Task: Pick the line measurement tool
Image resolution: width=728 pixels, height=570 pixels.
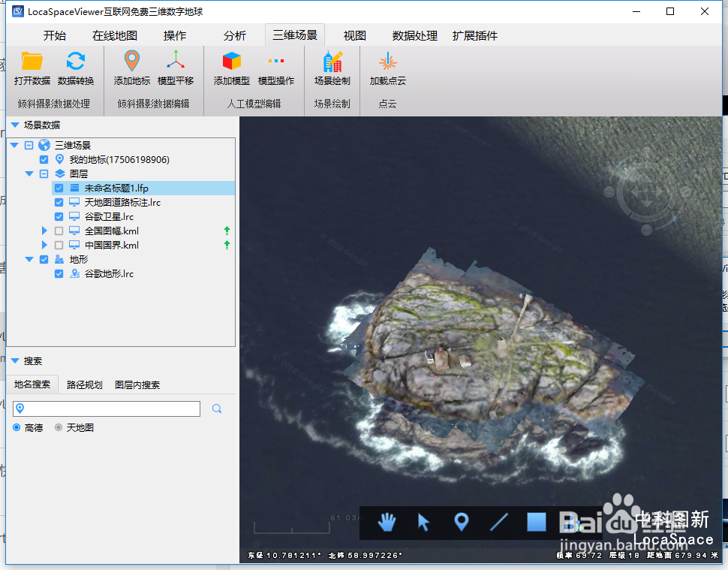Action: [498, 523]
